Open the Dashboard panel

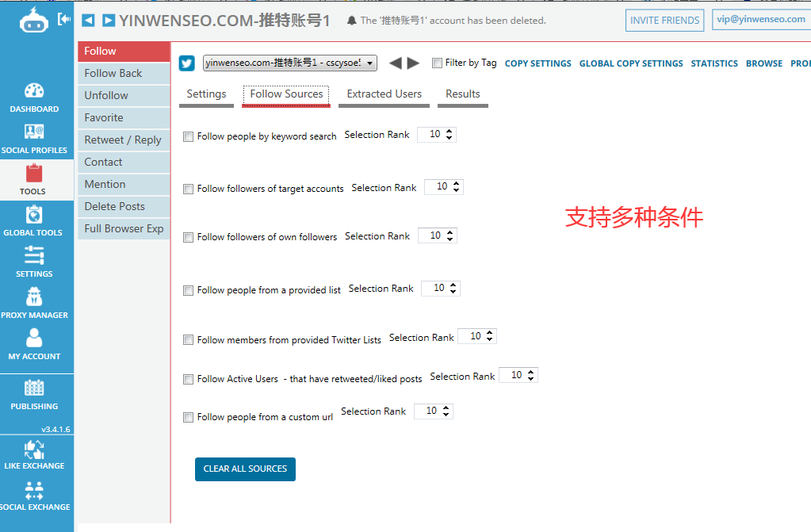(x=34, y=95)
